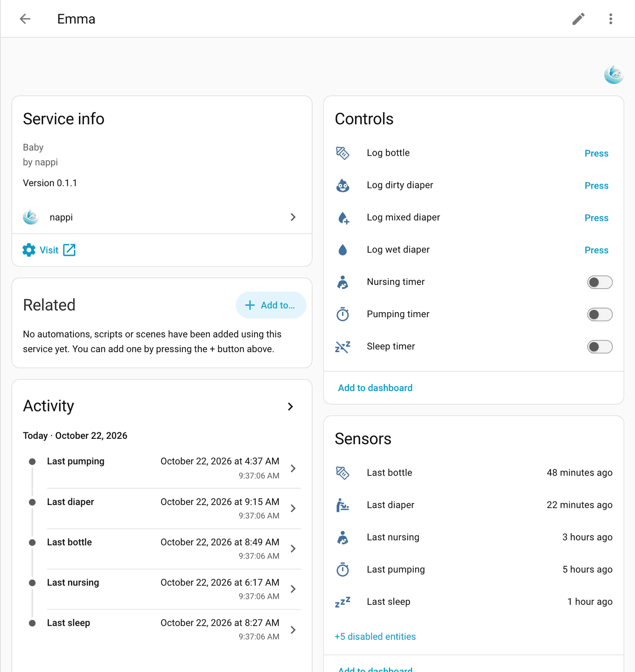This screenshot has width=635, height=672.
Task: Click the Sleep timer icon
Action: tap(343, 347)
